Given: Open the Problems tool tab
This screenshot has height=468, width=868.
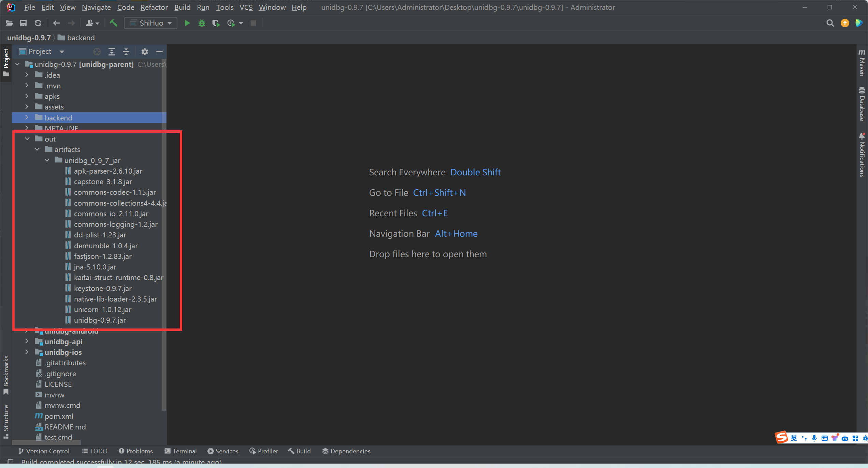Looking at the screenshot, I should (x=136, y=451).
